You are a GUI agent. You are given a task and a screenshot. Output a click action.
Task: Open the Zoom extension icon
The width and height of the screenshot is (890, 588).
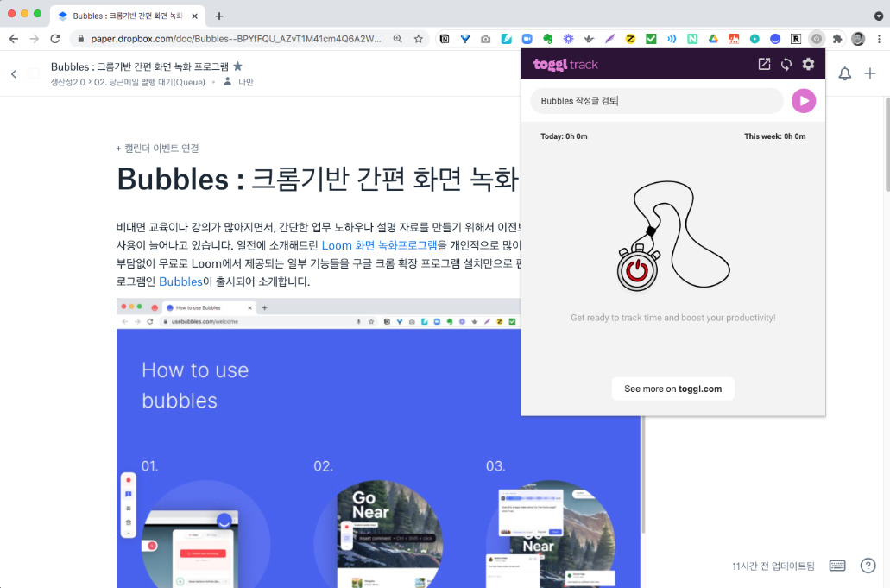527,39
